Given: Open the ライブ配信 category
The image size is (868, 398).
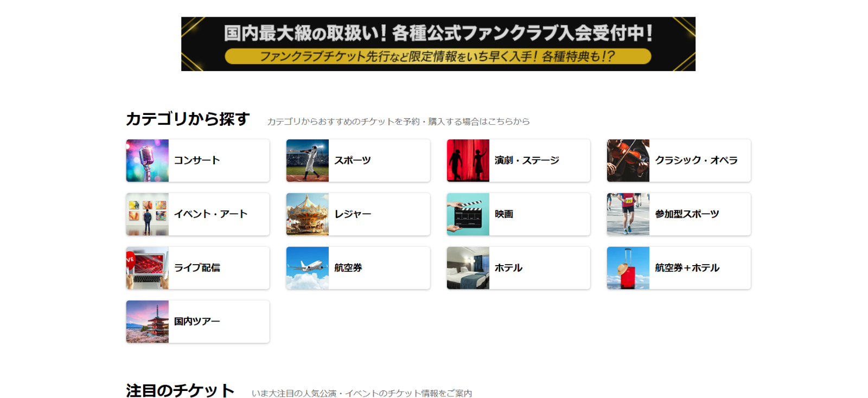Looking at the screenshot, I should (197, 268).
